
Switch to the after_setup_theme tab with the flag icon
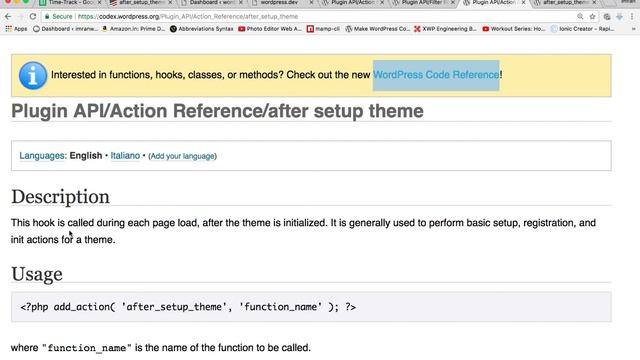[x=141, y=3]
